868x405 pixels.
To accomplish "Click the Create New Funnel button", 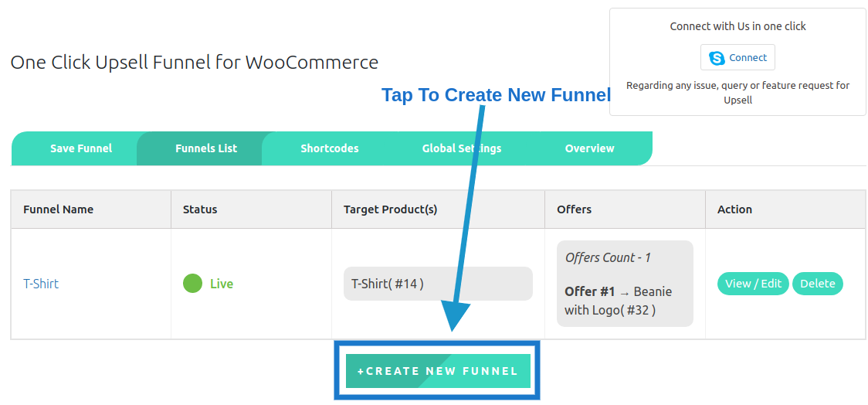I will [438, 371].
